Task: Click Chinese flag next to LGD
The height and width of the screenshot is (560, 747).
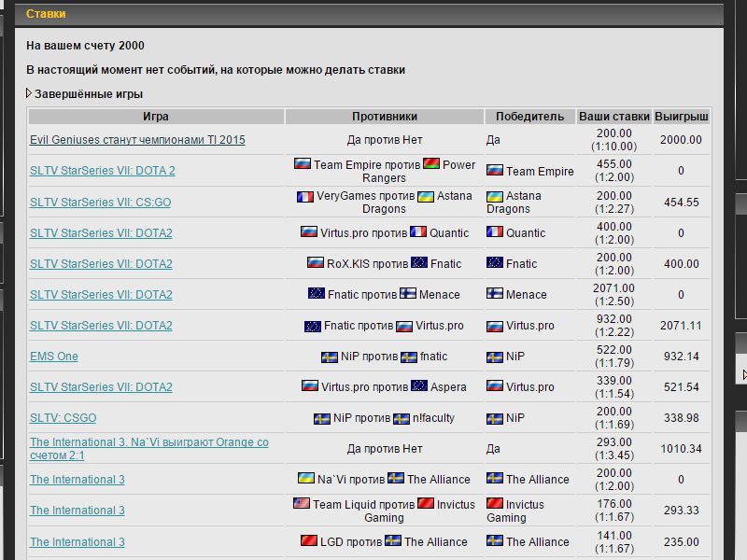Action: pos(309,541)
